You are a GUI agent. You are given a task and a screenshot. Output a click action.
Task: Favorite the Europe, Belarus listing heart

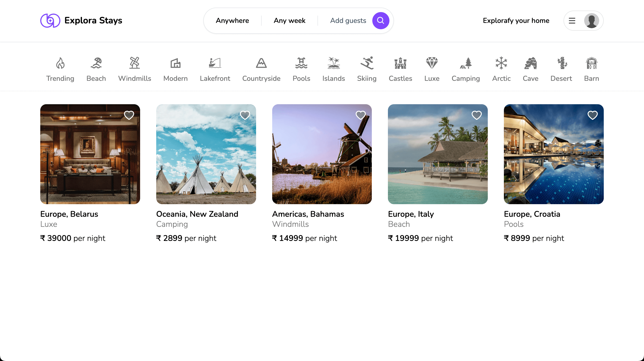point(129,115)
